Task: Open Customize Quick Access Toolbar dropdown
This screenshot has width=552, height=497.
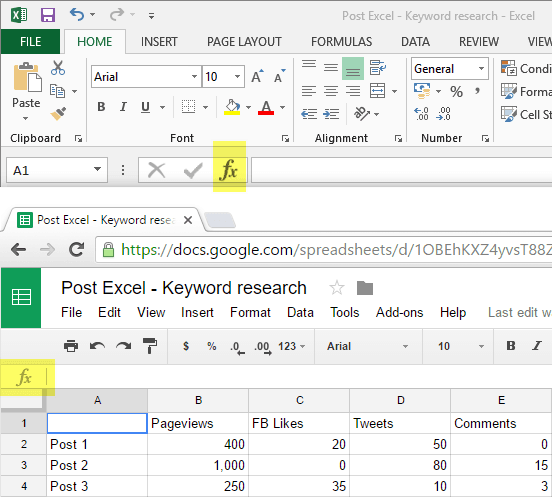Action: tap(151, 15)
